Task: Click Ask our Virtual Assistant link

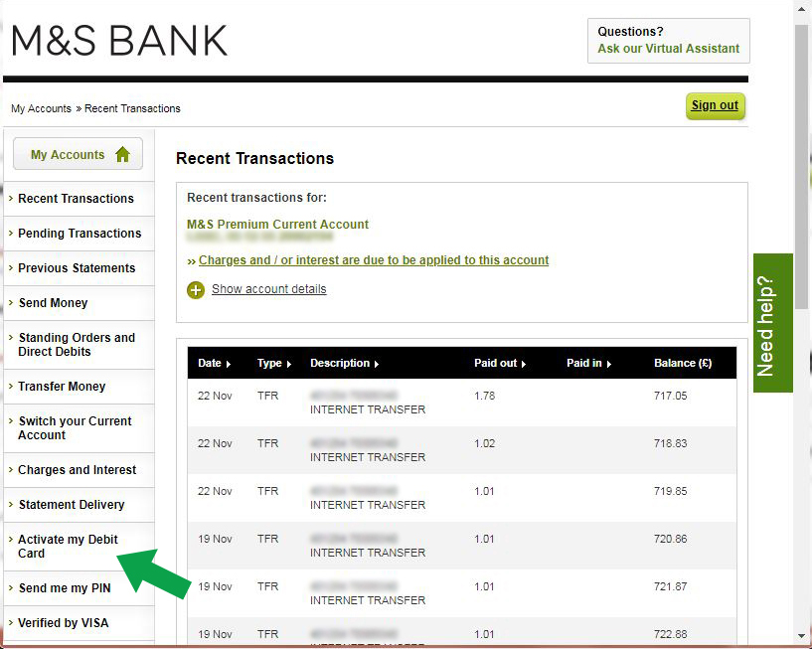Action: (669, 48)
